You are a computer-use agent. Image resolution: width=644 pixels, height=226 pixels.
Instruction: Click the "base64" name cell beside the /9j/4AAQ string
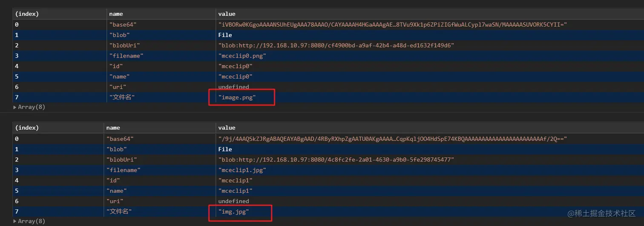[120, 139]
